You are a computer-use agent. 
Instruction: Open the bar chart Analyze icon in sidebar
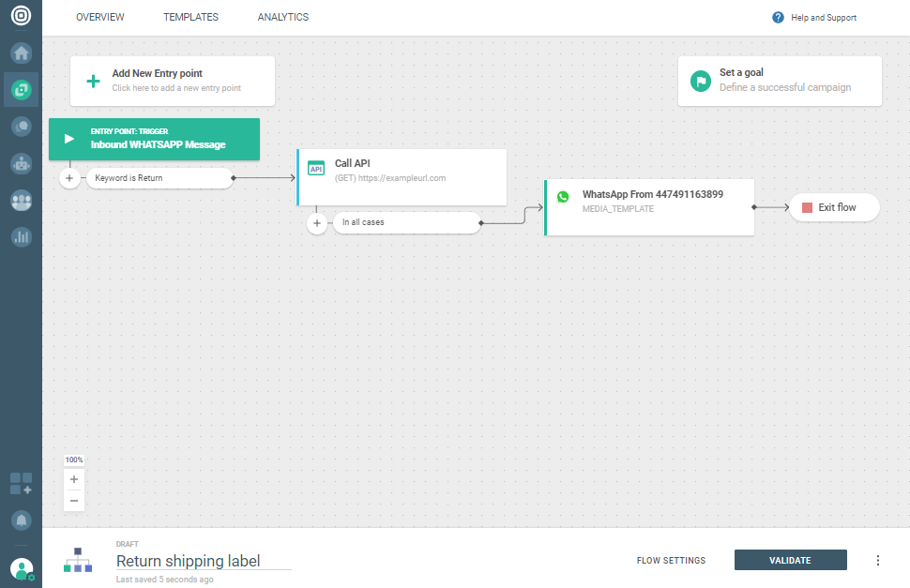(21, 236)
